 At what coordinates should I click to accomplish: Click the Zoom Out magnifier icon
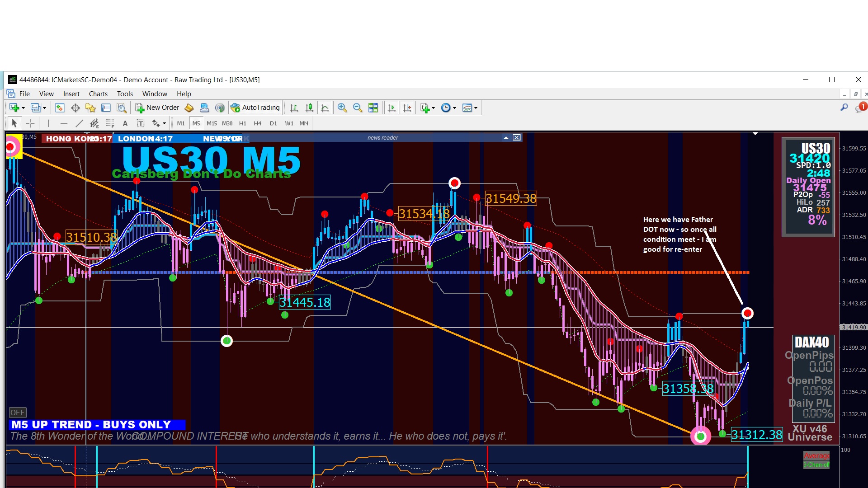click(358, 108)
